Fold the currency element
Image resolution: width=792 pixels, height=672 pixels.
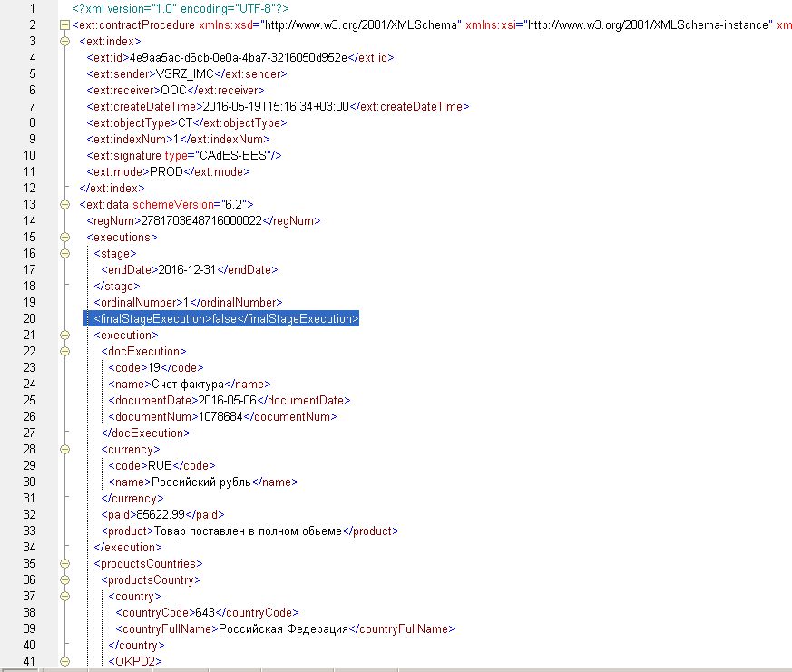64,449
